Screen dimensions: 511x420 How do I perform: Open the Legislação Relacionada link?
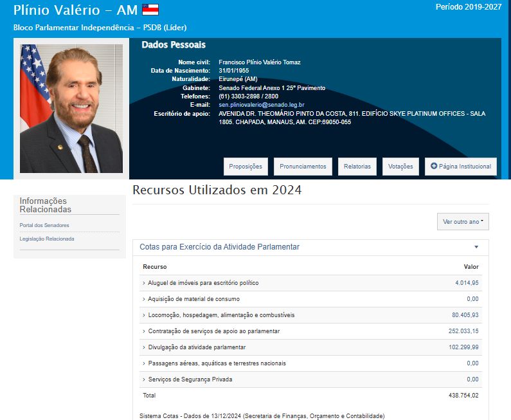pyautogui.click(x=47, y=239)
